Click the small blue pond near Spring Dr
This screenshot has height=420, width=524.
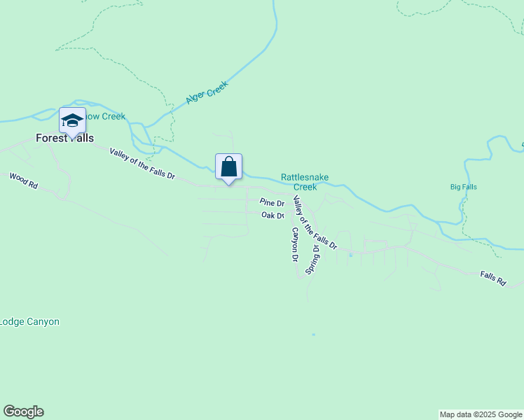coord(351,255)
